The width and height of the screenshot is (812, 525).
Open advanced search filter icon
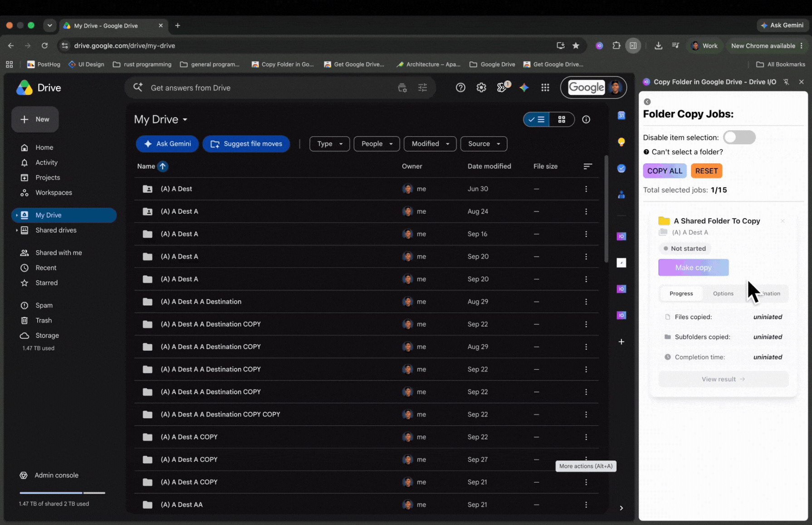423,87
